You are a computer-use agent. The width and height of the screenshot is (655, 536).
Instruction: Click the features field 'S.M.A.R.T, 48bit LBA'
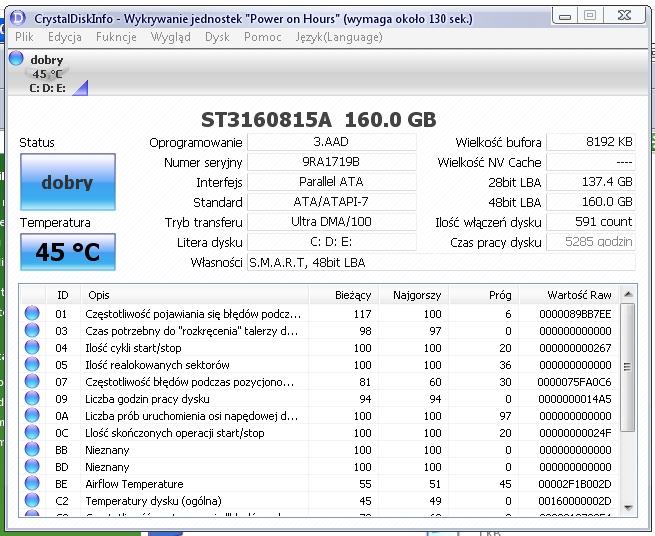tap(442, 262)
